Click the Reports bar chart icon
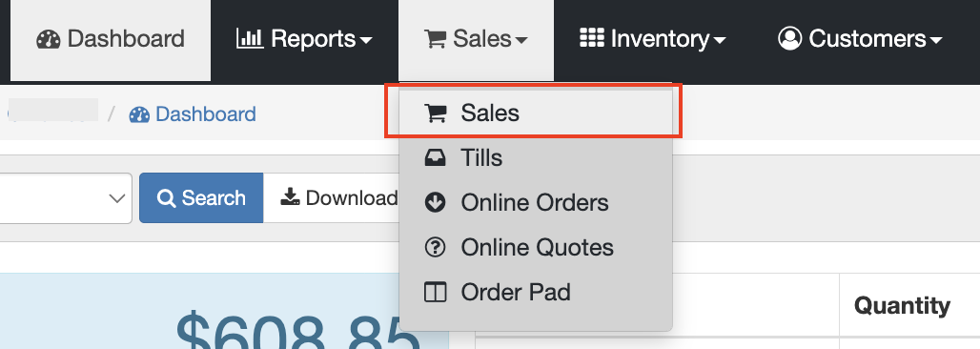This screenshot has width=980, height=349. [x=250, y=39]
